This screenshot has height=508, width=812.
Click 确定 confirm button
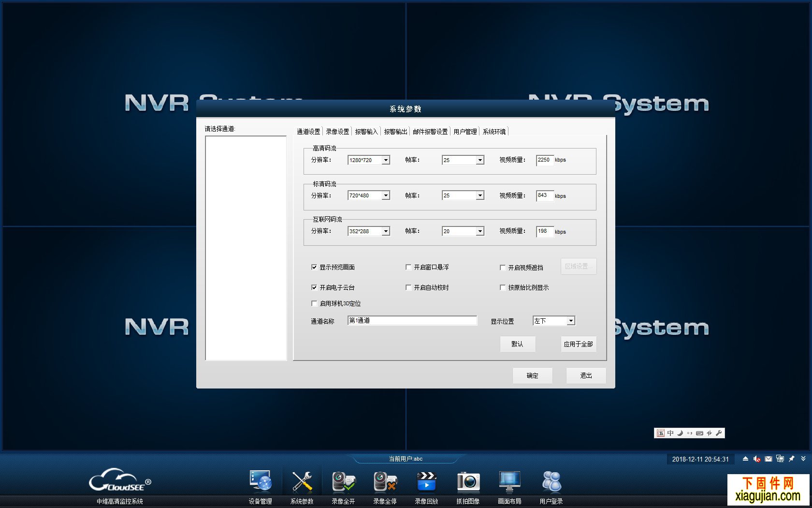click(532, 375)
